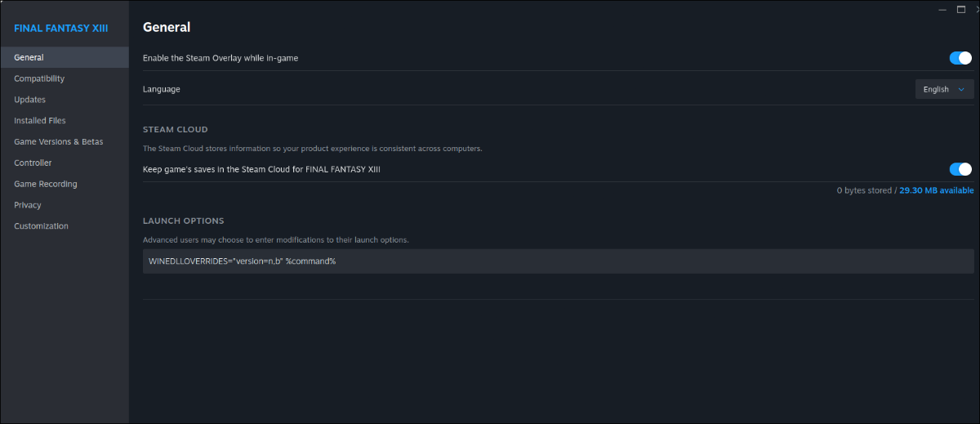Open the Language dropdown showing English
The image size is (980, 424).
(x=944, y=89)
